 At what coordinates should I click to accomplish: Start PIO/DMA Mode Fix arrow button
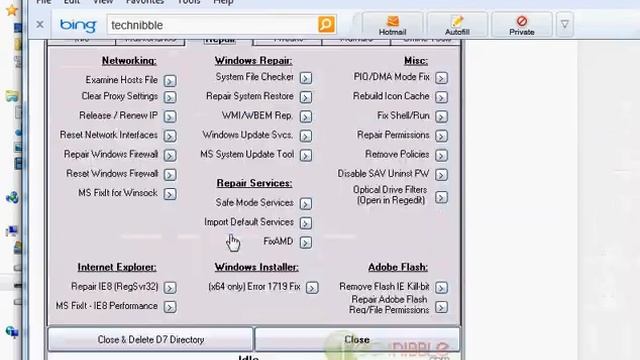tap(441, 78)
